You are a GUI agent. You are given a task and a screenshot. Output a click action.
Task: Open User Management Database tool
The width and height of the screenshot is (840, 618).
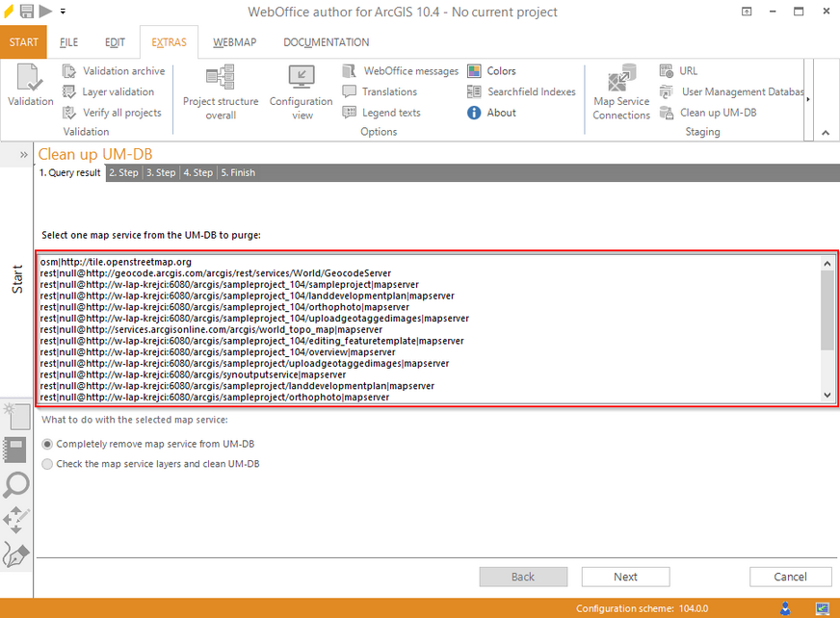(731, 91)
